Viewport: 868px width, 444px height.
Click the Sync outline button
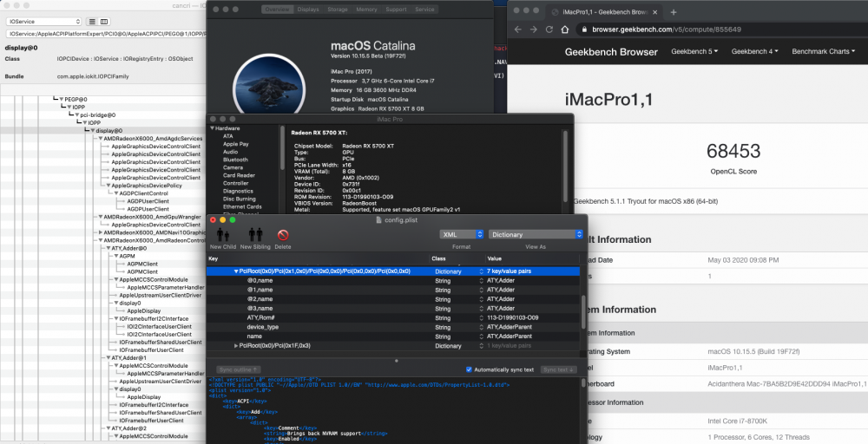(238, 369)
